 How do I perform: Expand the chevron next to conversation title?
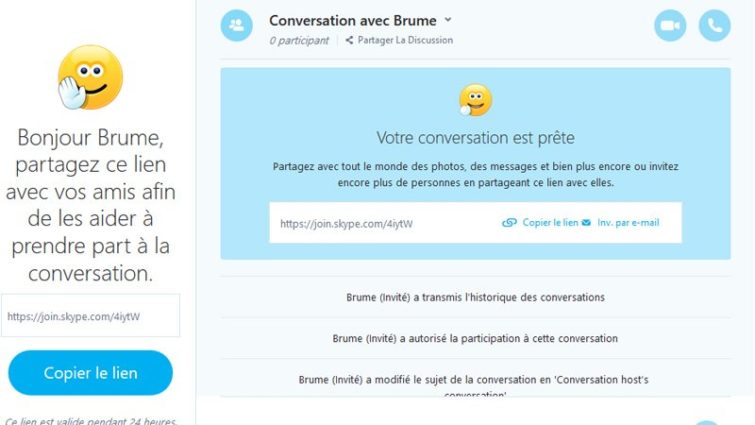(448, 20)
